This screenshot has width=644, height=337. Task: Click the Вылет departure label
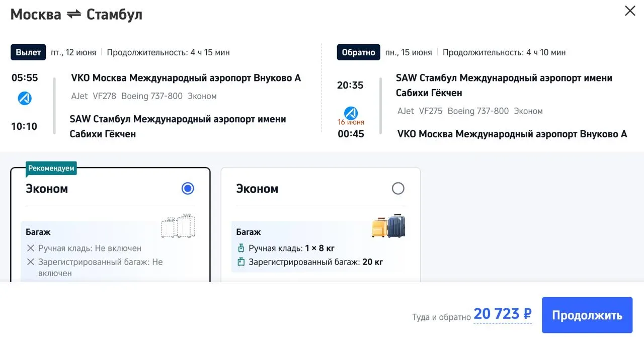pos(28,52)
